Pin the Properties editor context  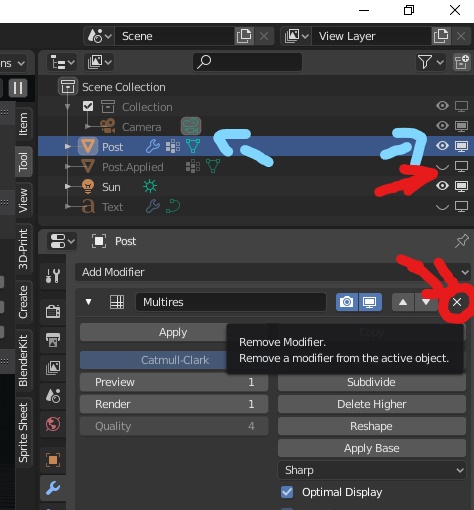tap(462, 241)
